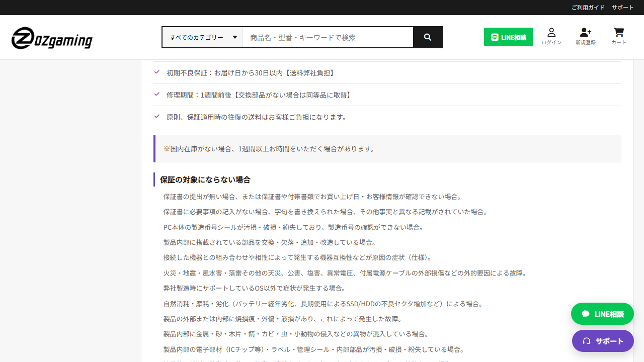Open the すべてのカテゴリー dropdown
The image size is (644, 362).
click(203, 37)
